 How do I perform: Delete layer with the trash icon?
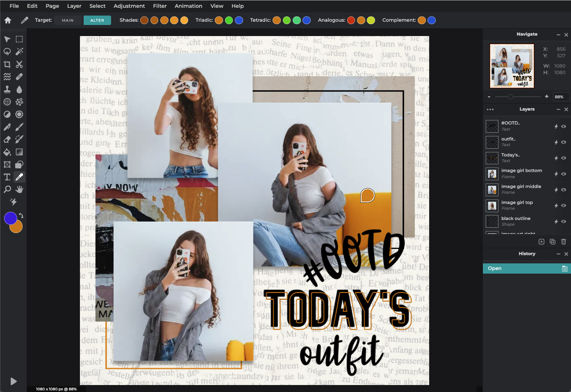click(x=564, y=242)
